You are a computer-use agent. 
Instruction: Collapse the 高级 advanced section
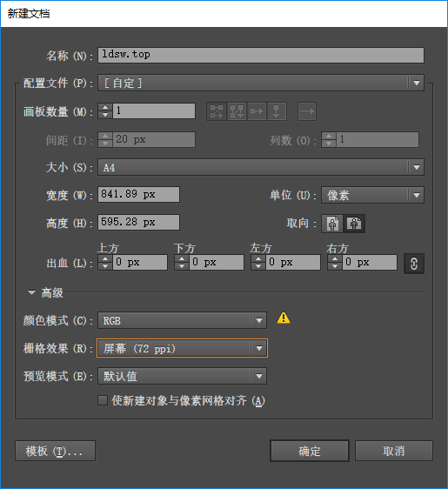31,292
